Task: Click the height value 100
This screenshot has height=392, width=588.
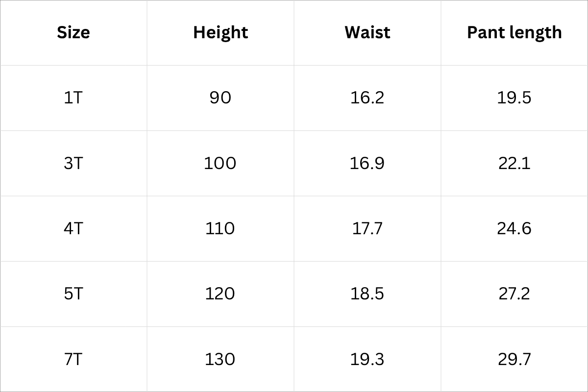Action: [x=220, y=163]
